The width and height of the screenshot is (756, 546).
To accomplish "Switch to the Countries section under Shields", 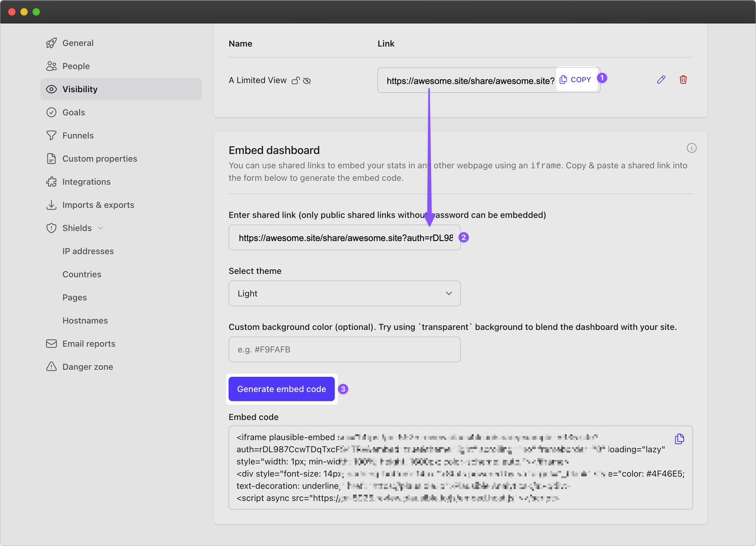I will coord(81,274).
